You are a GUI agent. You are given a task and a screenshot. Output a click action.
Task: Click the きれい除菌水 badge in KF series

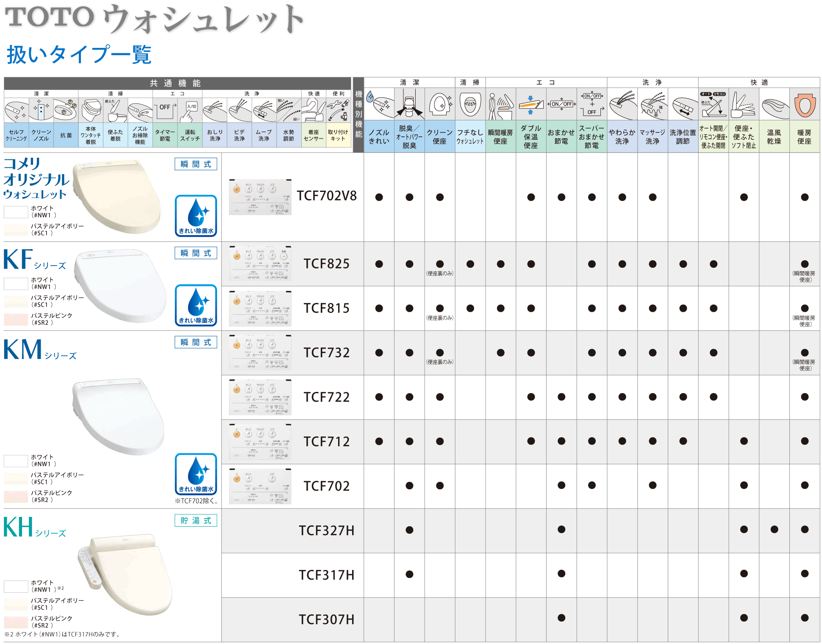tap(196, 305)
